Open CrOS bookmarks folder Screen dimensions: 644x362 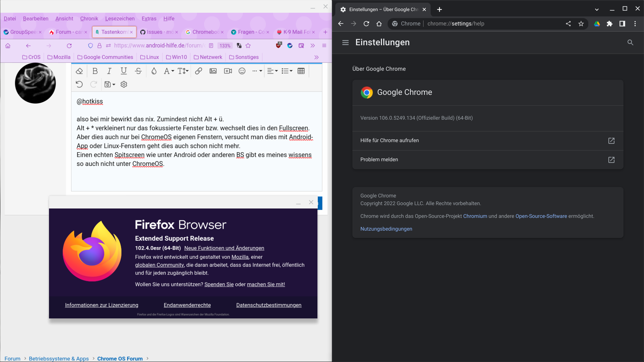[31, 57]
